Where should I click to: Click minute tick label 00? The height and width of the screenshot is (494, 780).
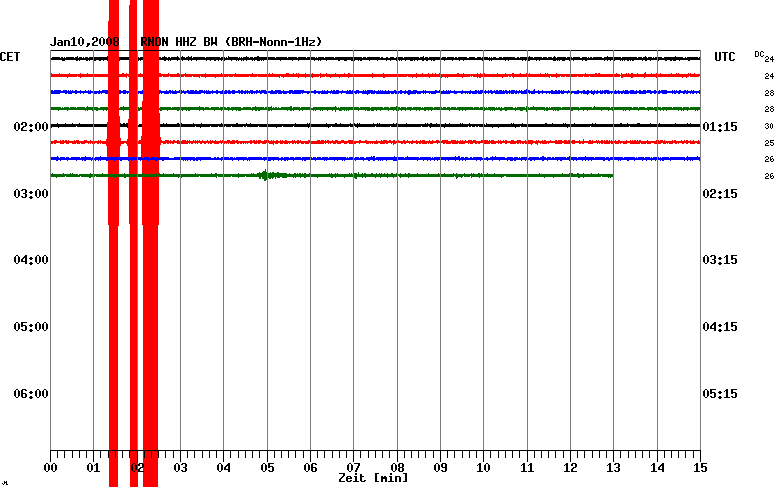pos(50,468)
